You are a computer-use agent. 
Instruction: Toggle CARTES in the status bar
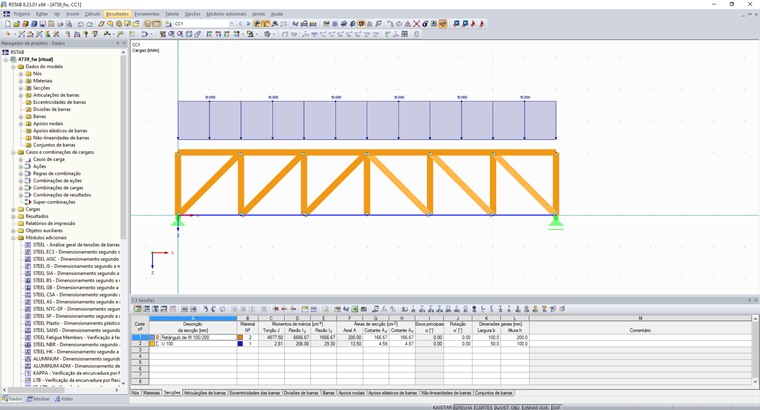pos(483,408)
